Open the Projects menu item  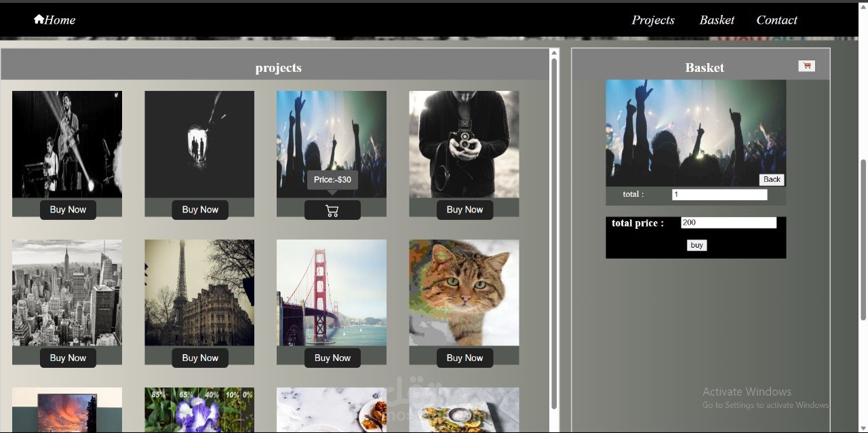tap(653, 20)
